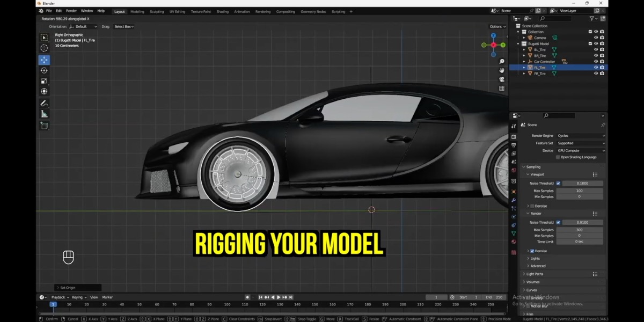
Task: Disable camera render visibility for BR_Tire
Action: [602, 55]
